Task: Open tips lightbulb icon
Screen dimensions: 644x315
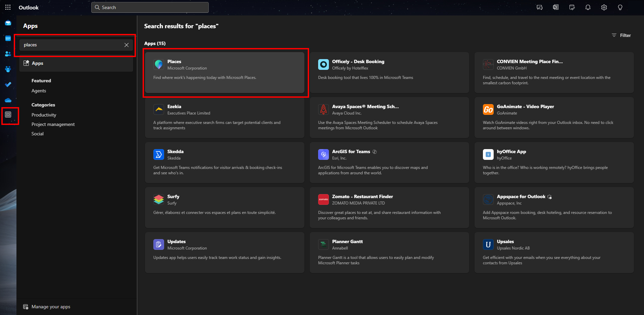Action: click(x=620, y=7)
